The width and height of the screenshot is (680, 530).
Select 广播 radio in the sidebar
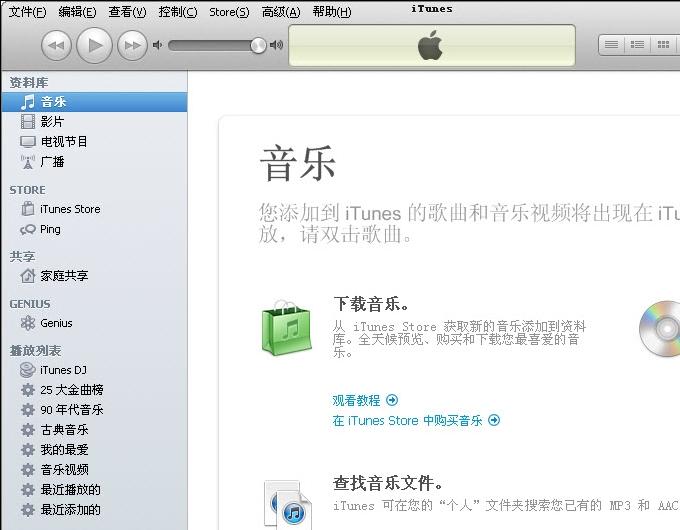(x=52, y=161)
